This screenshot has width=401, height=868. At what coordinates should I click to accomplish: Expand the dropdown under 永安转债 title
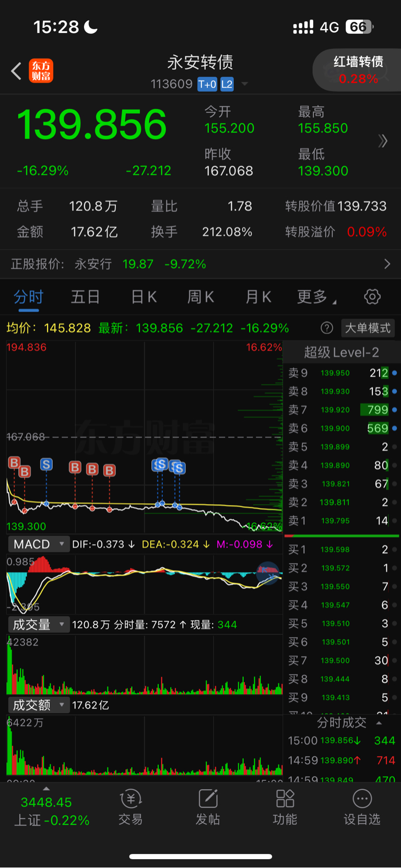click(x=244, y=84)
